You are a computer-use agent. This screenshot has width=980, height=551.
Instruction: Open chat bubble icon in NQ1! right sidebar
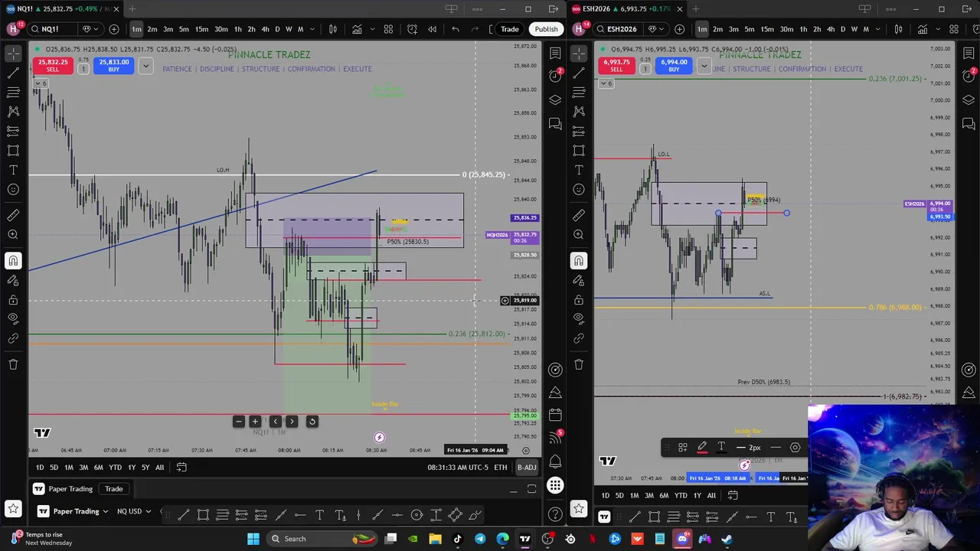click(555, 124)
